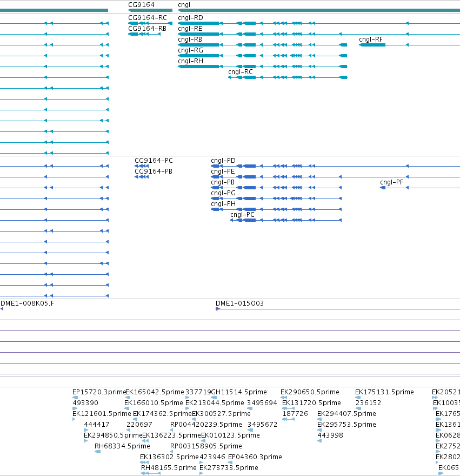
Task: Select EST EK213044.5prime
Action: [x=215, y=403]
